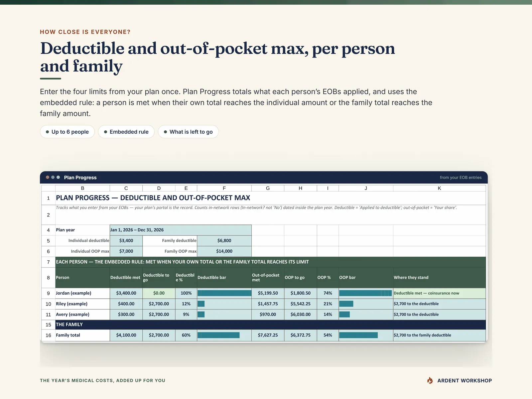
Task: Click the 'Jordan (example)' name cell
Action: 82,293
